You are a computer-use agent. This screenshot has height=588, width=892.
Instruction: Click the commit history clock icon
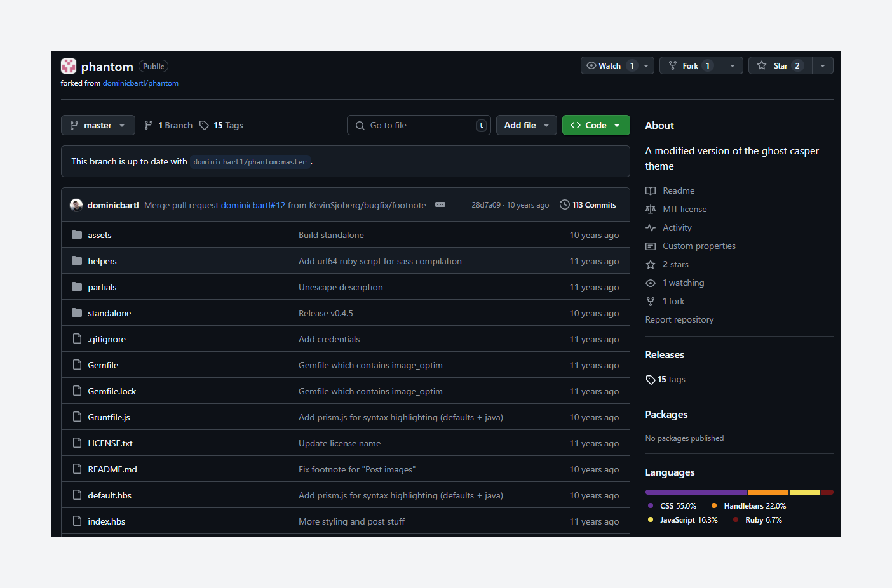pyautogui.click(x=564, y=204)
